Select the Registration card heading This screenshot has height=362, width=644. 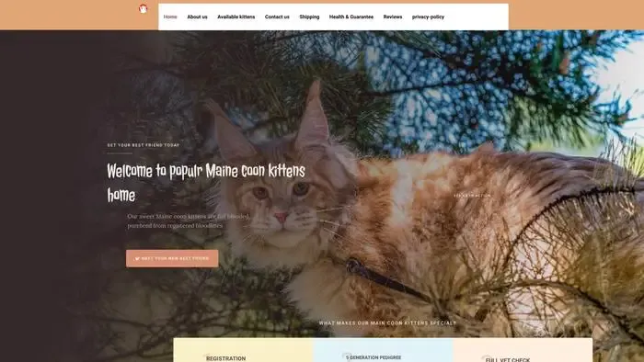tap(226, 358)
